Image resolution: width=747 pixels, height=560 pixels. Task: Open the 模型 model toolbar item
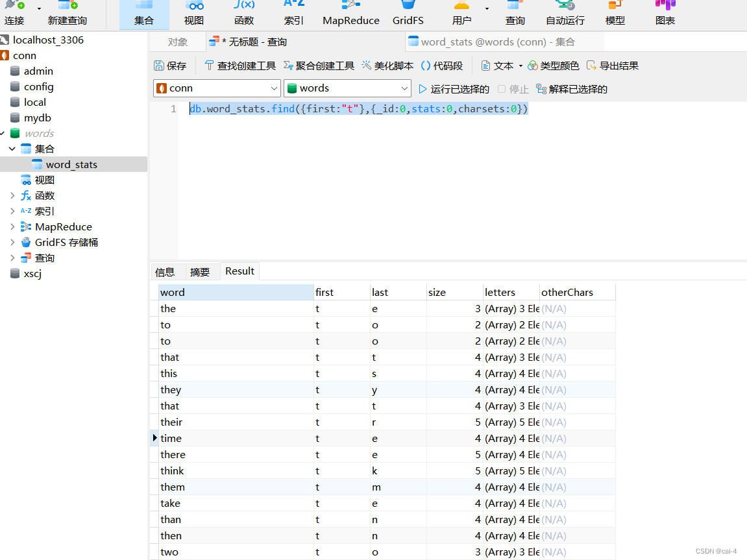[615, 14]
